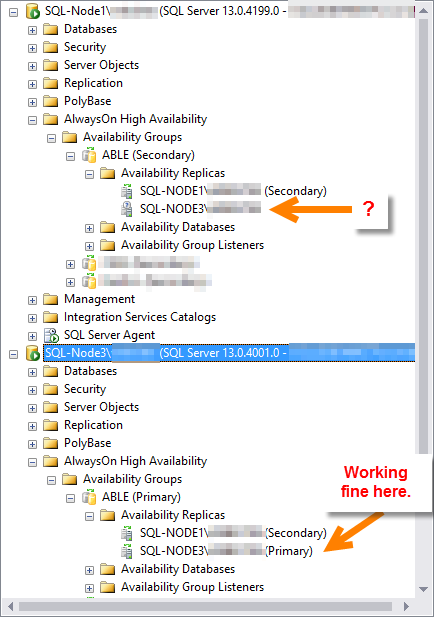Select the highlighted SQL-Node3 server label

point(229,353)
